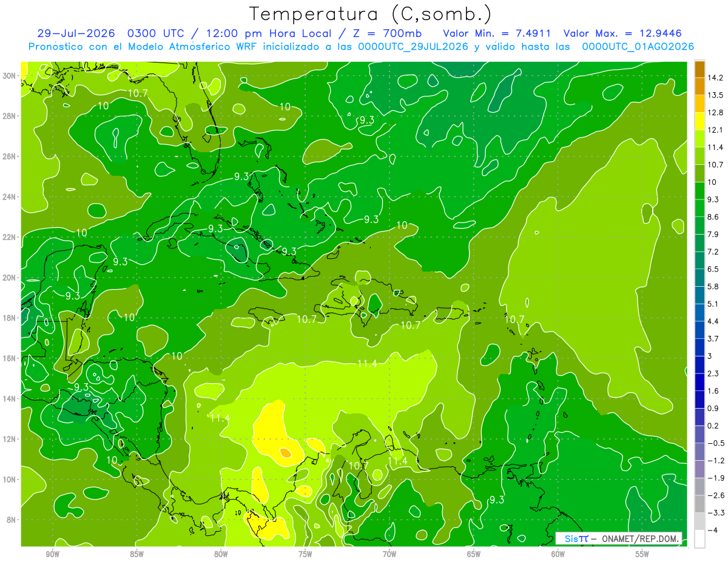
Task: Click the 0.9 color scale label
Action: (714, 408)
